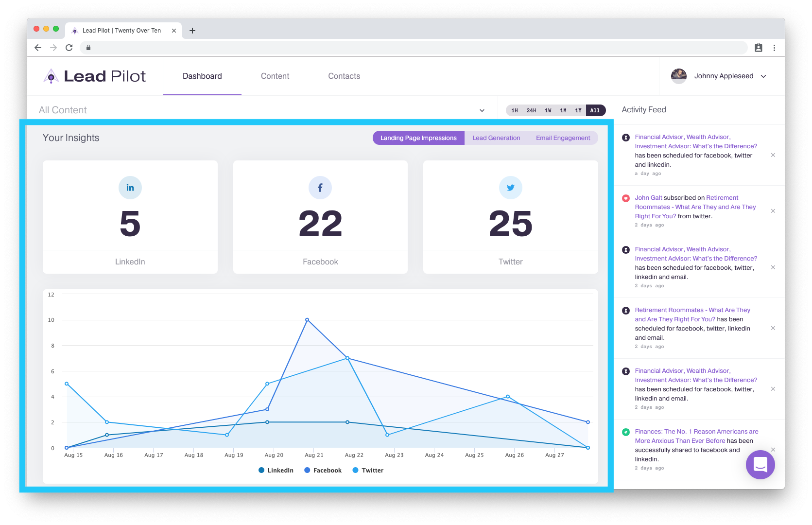
Task: Click the LinkedIn icon on the card
Action: pos(130,188)
